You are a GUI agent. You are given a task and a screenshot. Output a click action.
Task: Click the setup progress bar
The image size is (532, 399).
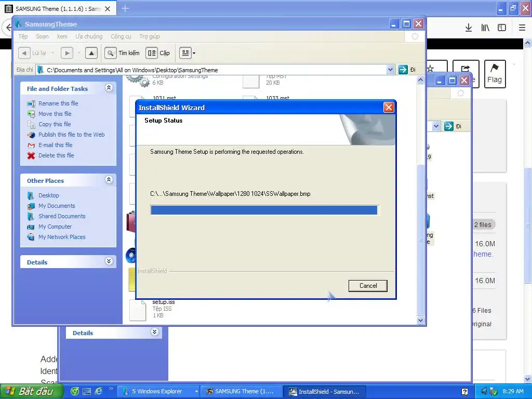pos(264,210)
